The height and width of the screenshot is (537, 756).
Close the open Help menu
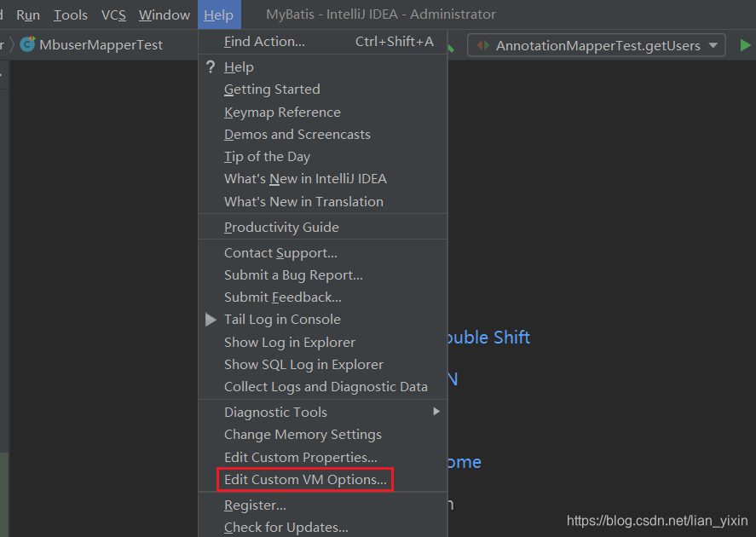pos(219,15)
